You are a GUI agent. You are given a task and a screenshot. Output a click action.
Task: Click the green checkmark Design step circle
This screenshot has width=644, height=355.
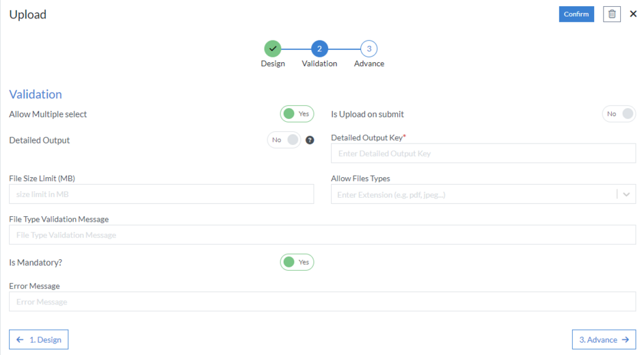(x=273, y=49)
